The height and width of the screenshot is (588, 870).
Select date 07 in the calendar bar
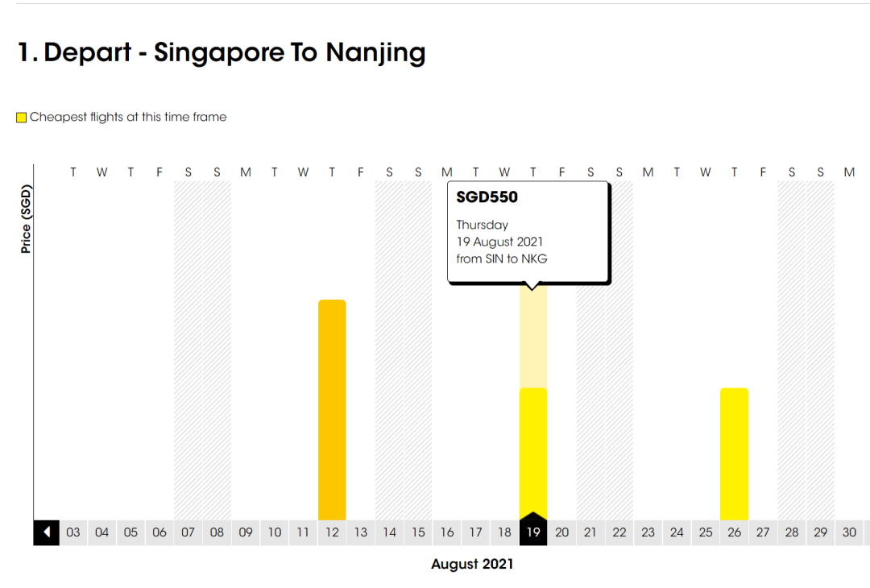tap(188, 532)
